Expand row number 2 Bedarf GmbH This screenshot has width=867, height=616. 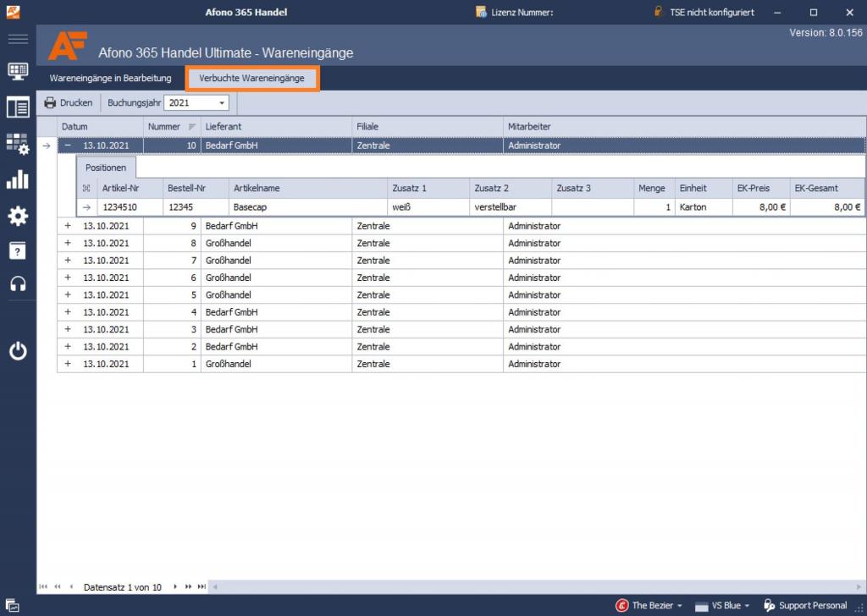point(68,346)
